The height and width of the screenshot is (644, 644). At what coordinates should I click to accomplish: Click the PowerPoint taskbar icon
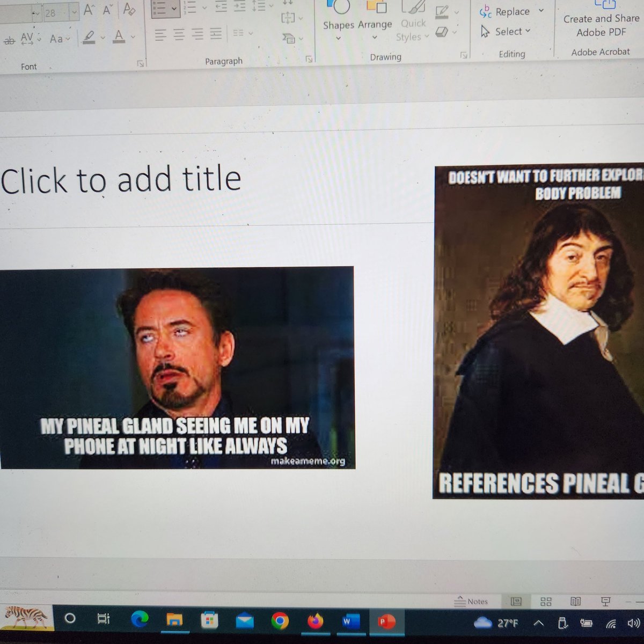coord(386,621)
